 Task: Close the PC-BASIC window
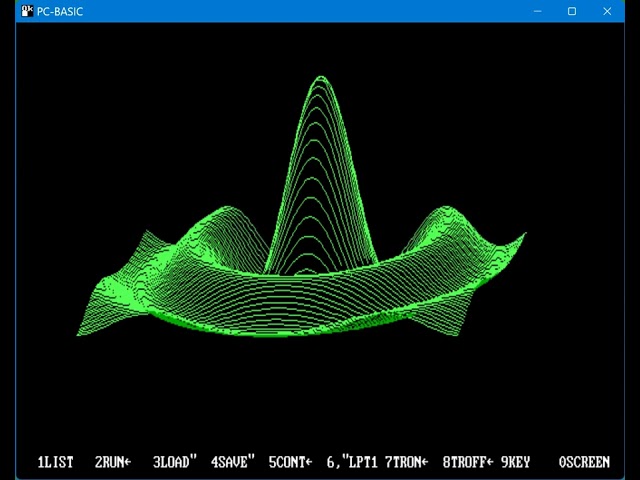tap(607, 11)
